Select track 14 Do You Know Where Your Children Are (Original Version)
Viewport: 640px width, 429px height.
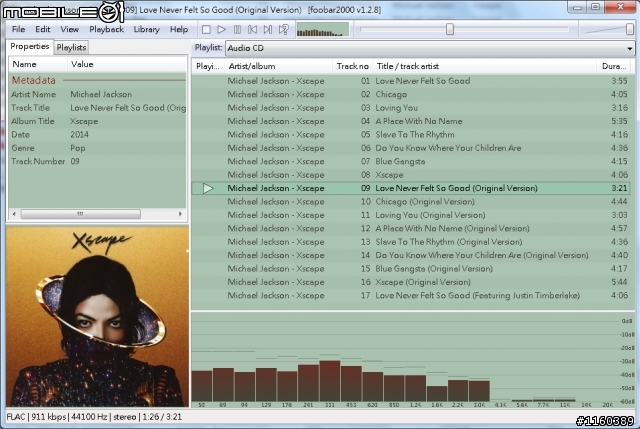tap(411, 256)
